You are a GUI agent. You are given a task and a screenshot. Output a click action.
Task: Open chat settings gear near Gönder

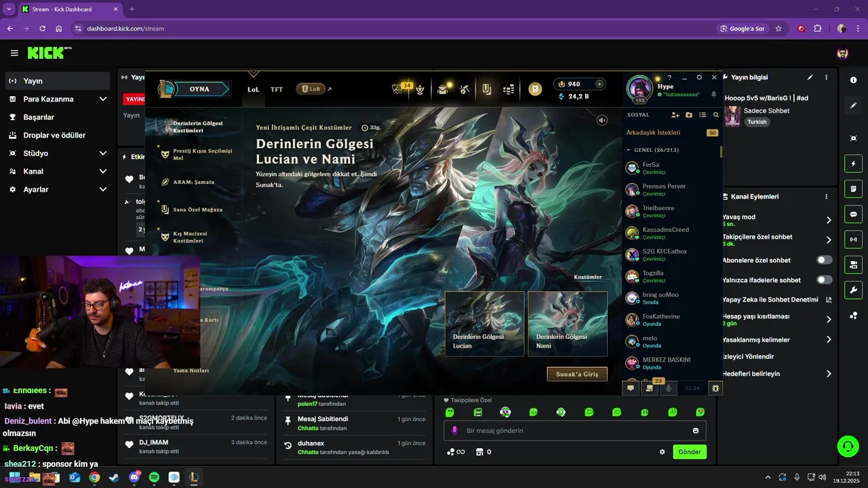(663, 452)
